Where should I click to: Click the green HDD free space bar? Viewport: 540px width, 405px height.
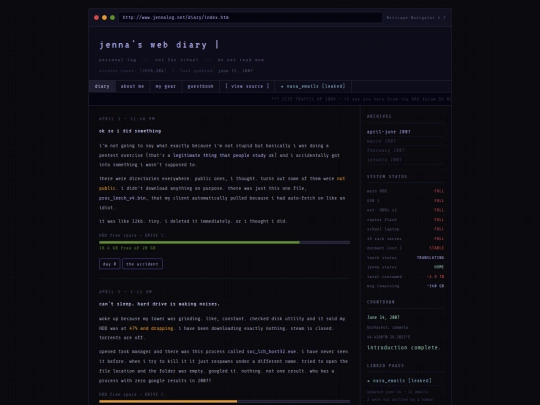[x=224, y=242]
